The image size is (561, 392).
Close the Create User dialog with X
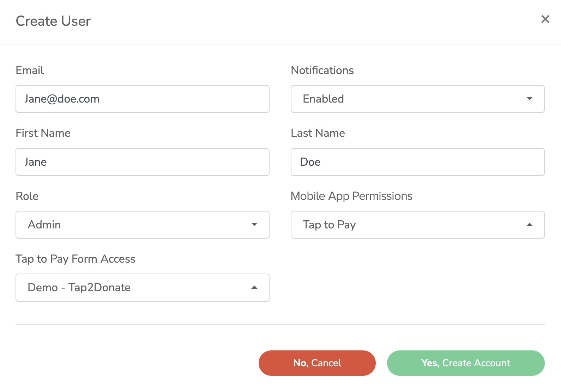545,19
